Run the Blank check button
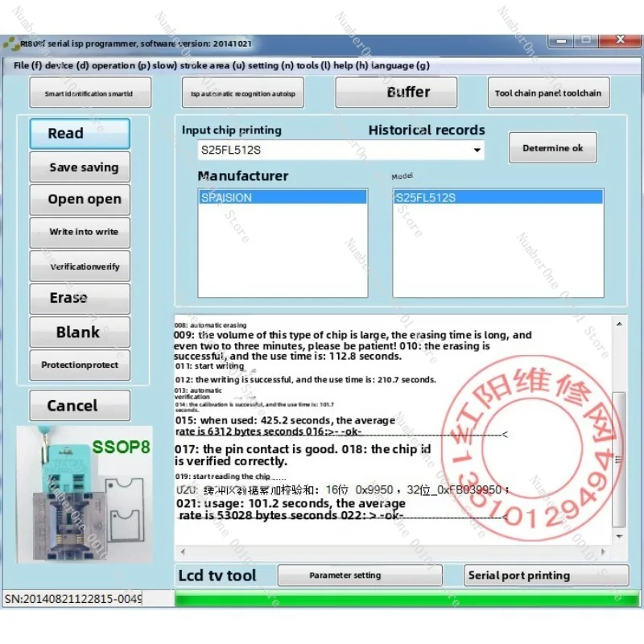 (x=80, y=332)
